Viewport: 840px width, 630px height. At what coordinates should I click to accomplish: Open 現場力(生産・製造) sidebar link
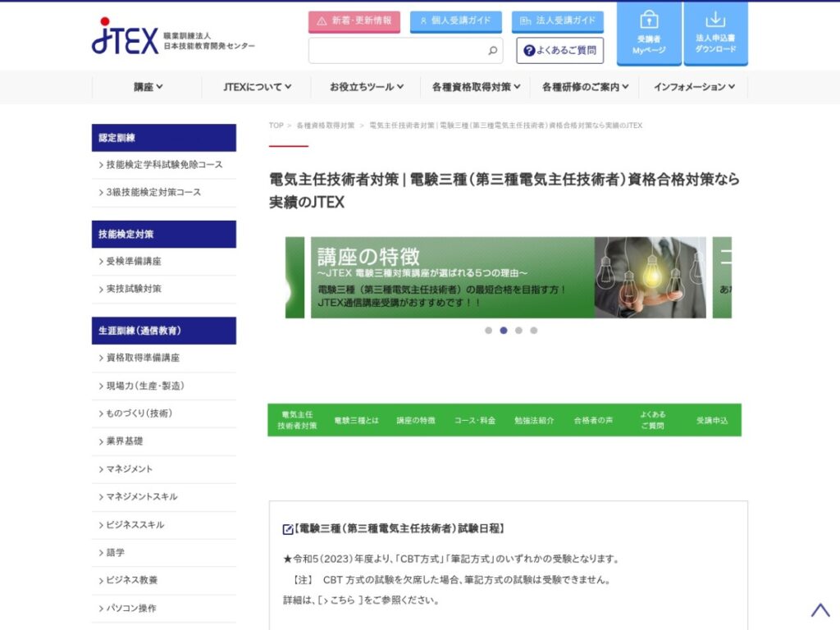click(164, 386)
